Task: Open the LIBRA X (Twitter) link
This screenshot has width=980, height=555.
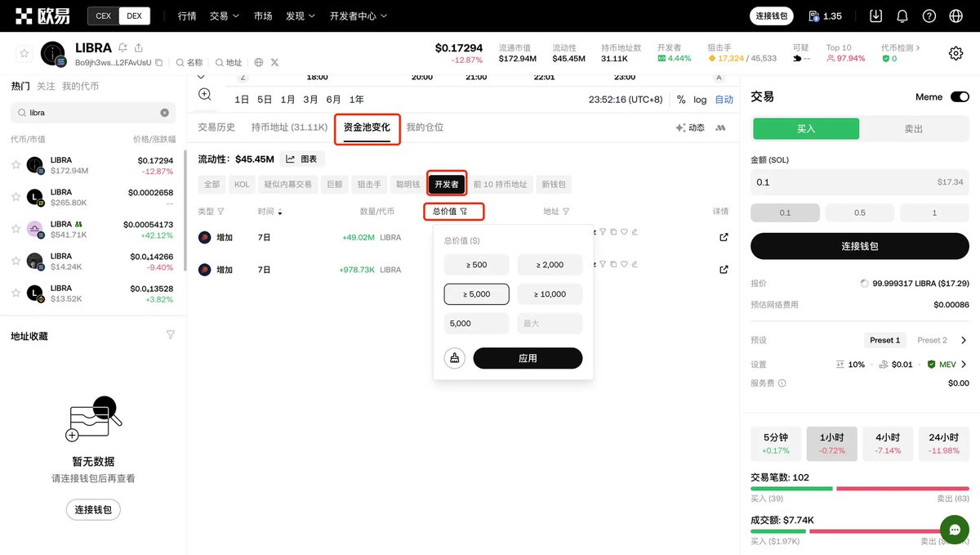Action: click(274, 62)
